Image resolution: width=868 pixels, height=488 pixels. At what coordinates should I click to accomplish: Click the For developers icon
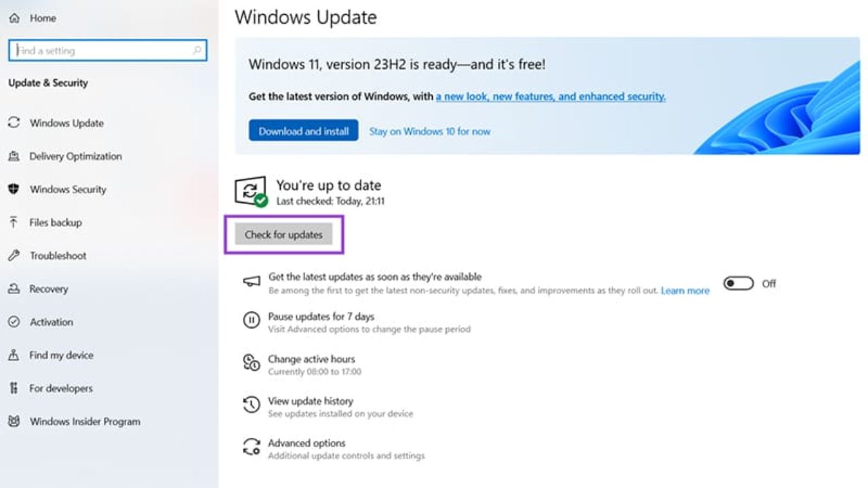coord(14,388)
